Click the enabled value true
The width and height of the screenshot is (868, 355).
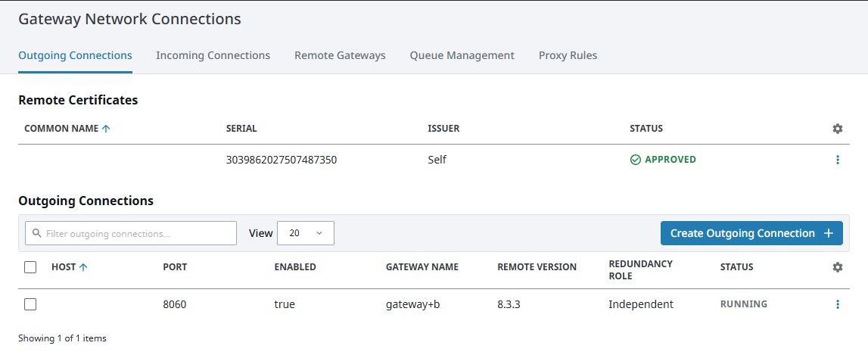[285, 304]
